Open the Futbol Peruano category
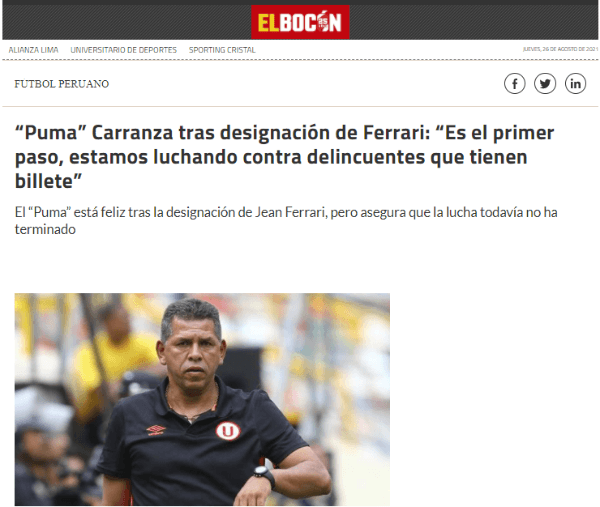This screenshot has width=600, height=507. tap(62, 84)
